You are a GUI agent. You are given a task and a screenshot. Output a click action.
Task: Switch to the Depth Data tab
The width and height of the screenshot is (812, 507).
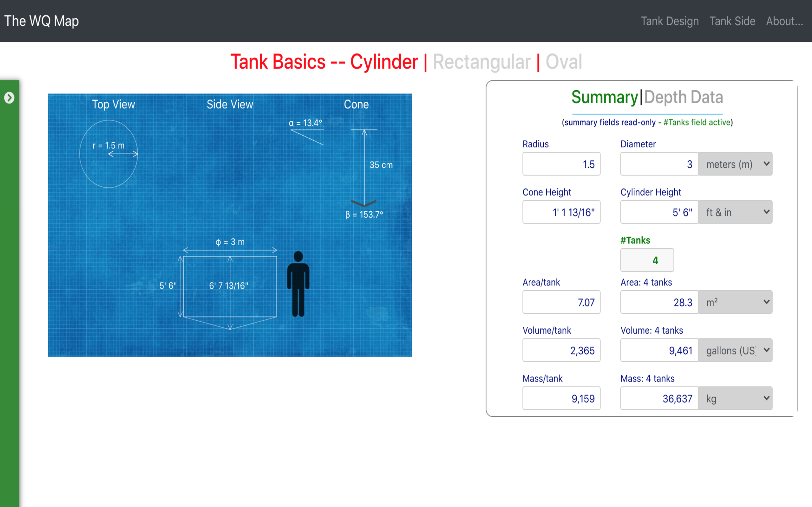(684, 97)
